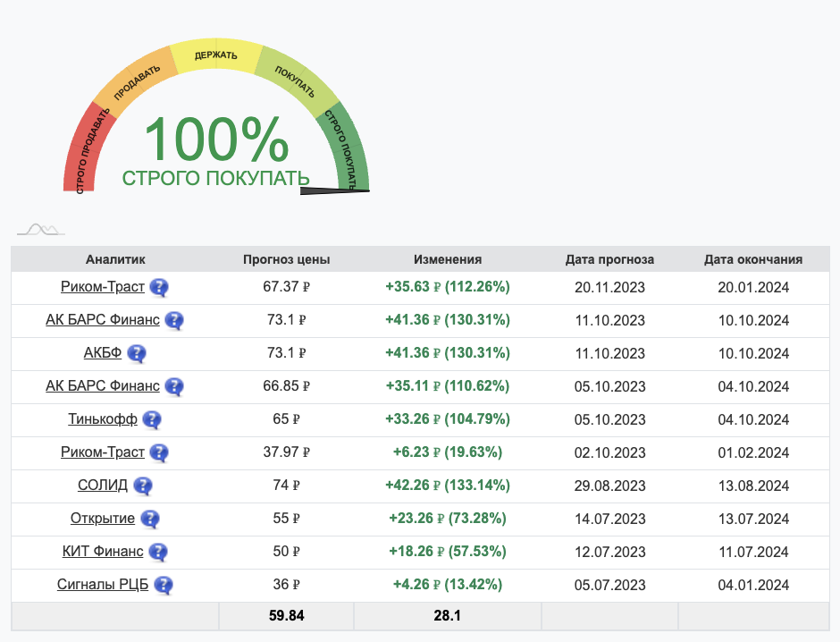Open the help bubble beside Риком-Траст 37.97
840x642 pixels.
pyautogui.click(x=159, y=452)
